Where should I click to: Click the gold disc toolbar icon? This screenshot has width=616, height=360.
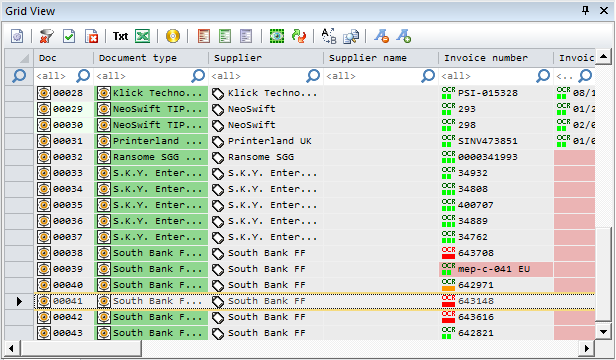[173, 37]
